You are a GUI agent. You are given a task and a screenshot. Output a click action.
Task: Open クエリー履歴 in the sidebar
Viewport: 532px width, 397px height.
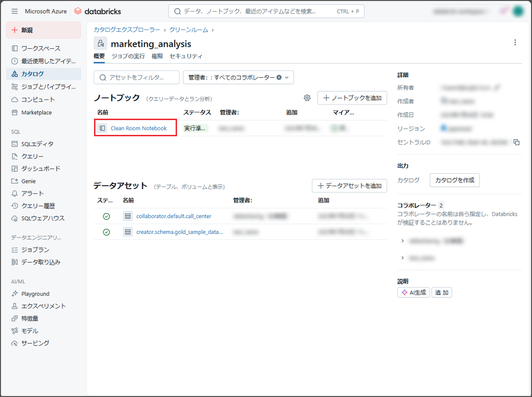[x=43, y=206]
